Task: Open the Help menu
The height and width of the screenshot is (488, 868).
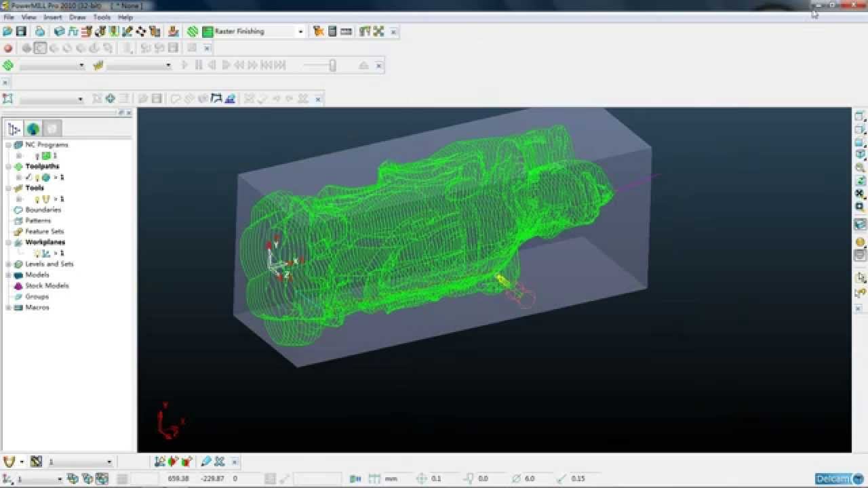Action: [x=125, y=17]
